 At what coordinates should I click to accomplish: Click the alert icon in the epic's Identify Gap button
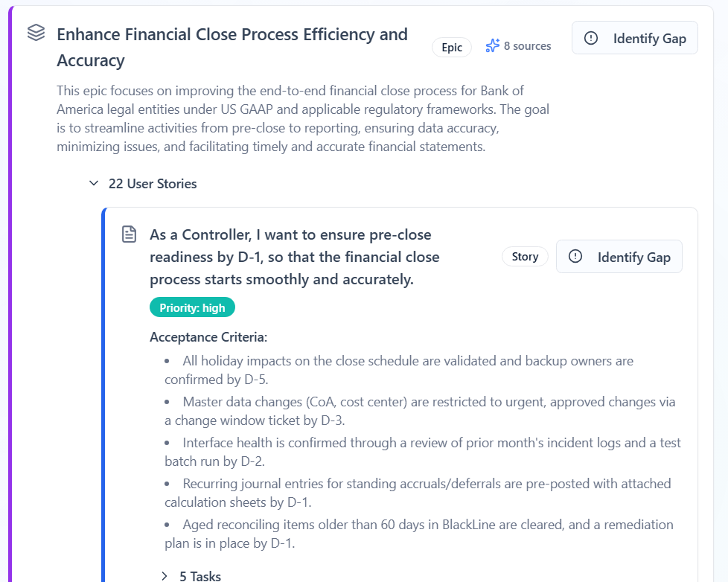593,38
